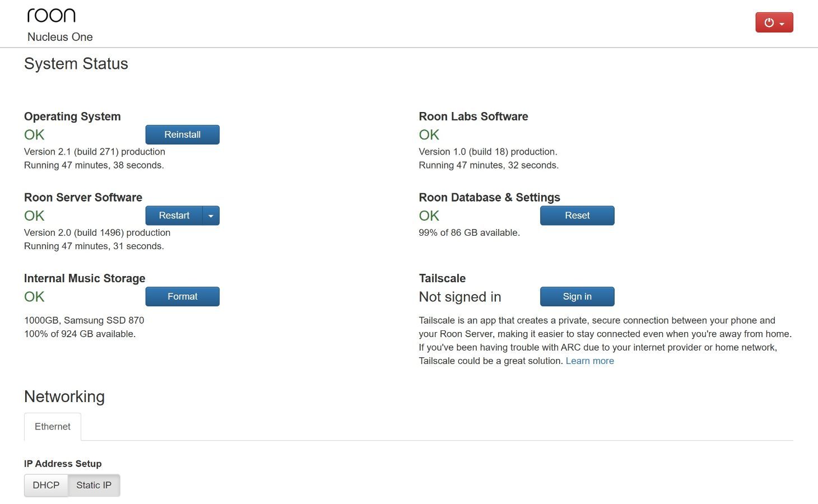Reinstall the Operating System
The image size is (818, 504).
click(x=182, y=134)
